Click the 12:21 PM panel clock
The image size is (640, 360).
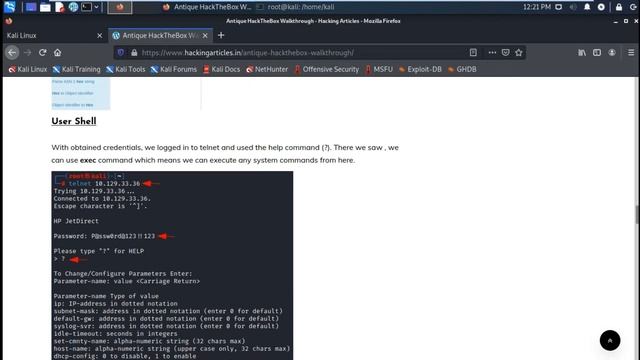(537, 7)
